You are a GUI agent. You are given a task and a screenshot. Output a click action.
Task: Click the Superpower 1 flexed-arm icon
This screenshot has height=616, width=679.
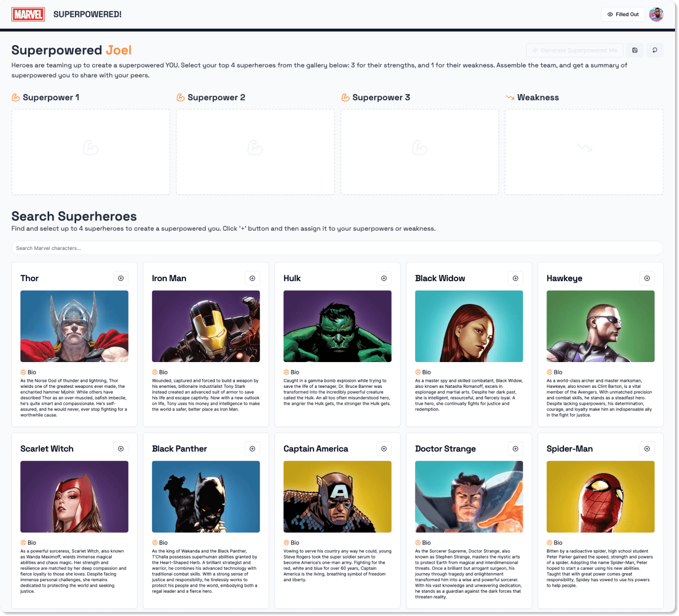[16, 97]
